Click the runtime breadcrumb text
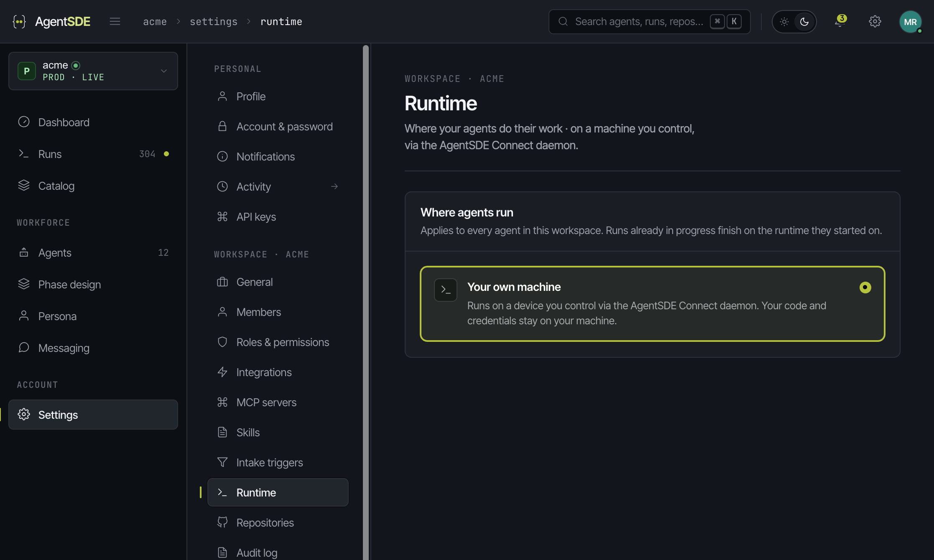 (281, 22)
